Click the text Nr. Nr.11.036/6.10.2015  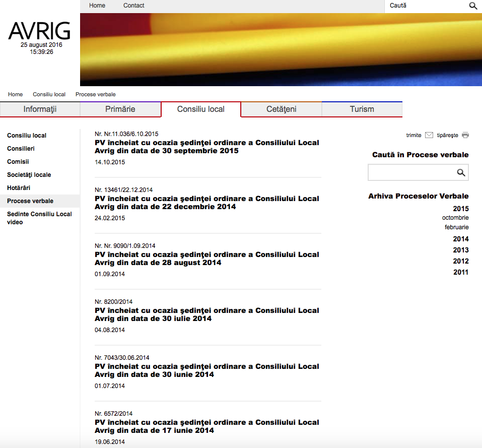126,134
